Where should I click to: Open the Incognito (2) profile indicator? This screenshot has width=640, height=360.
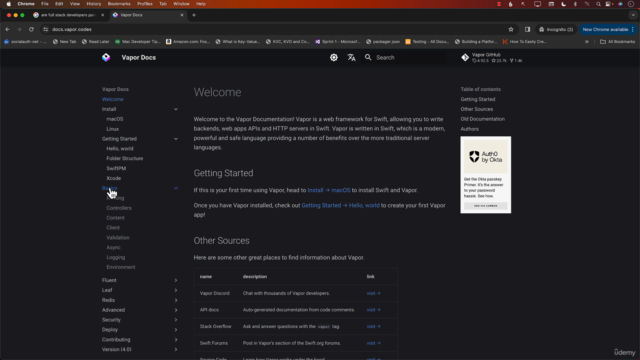[556, 29]
